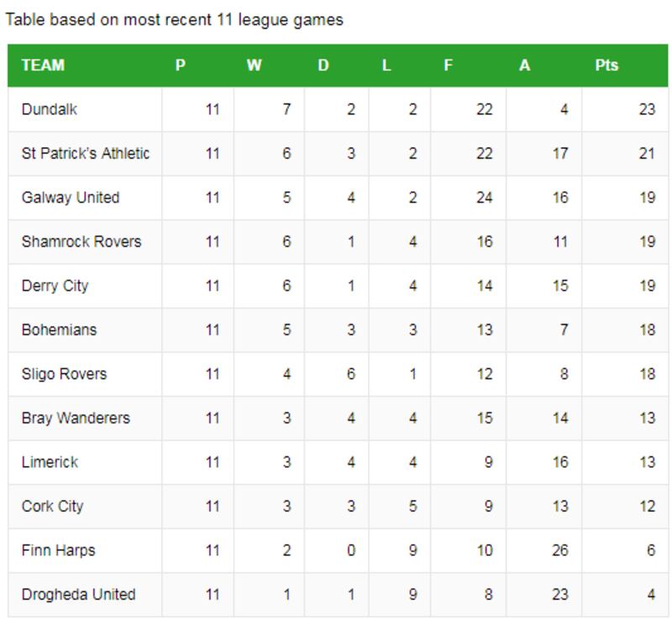Screen dimensions: 672x625
Task: Click Bray Wanderers team name
Action: click(x=76, y=418)
